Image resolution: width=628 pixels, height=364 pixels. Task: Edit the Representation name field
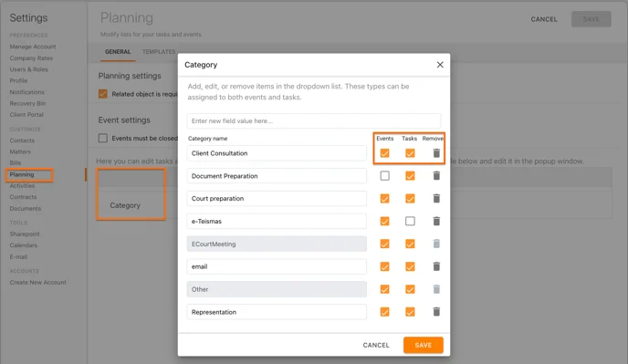[277, 311]
